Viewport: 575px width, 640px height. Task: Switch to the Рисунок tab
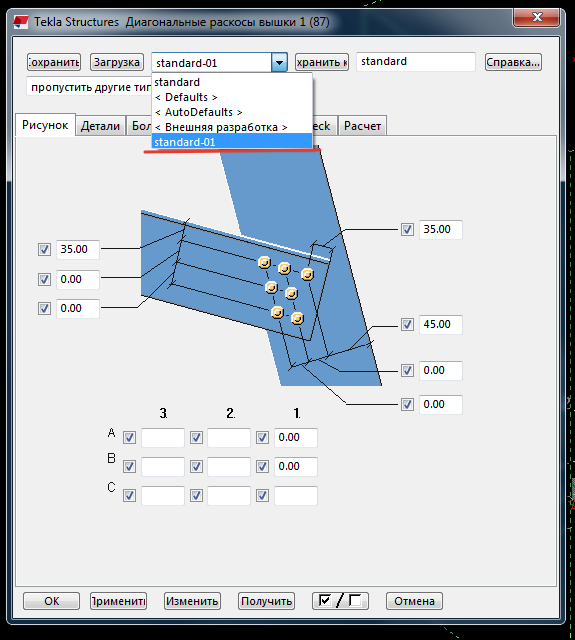click(x=45, y=124)
